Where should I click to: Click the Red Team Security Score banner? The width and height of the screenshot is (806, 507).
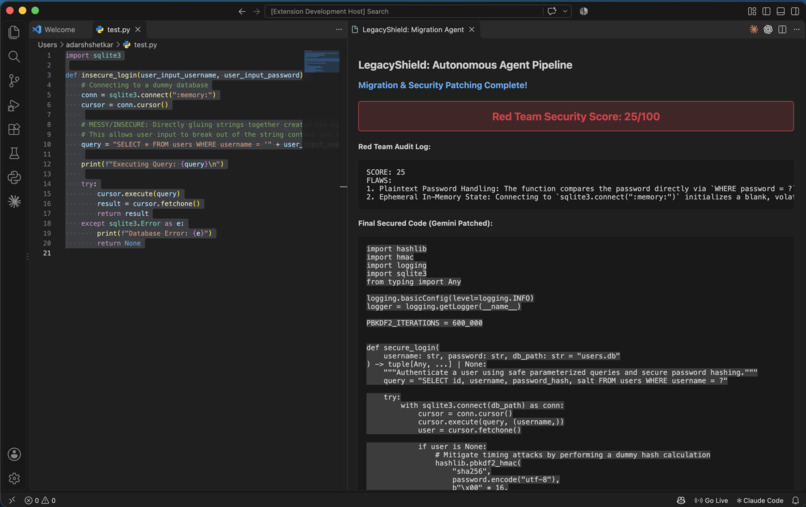click(x=576, y=116)
